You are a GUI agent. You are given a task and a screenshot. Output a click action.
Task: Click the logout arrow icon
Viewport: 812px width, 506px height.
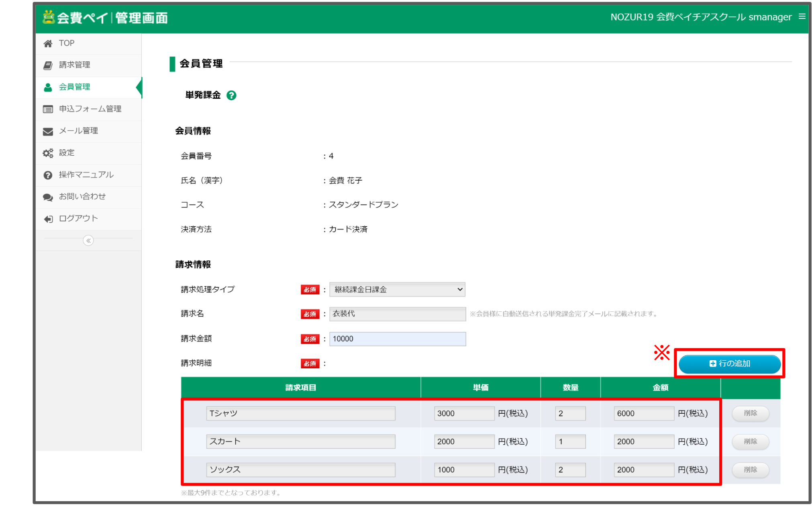48,219
